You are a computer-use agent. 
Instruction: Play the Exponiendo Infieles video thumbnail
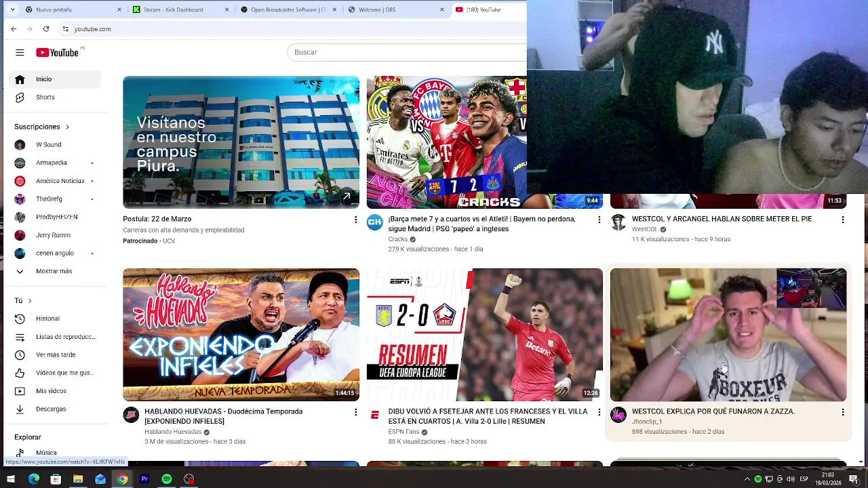[x=241, y=335]
